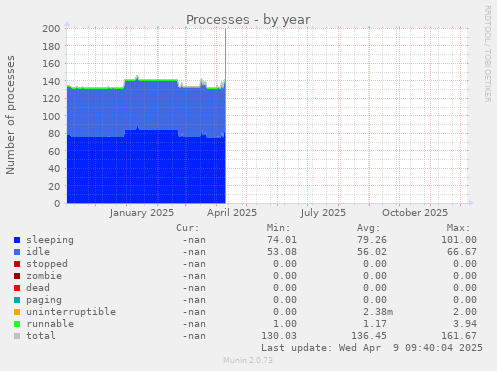497x371 pixels.
Task: Click the total legend color swatch
Action: point(17,336)
